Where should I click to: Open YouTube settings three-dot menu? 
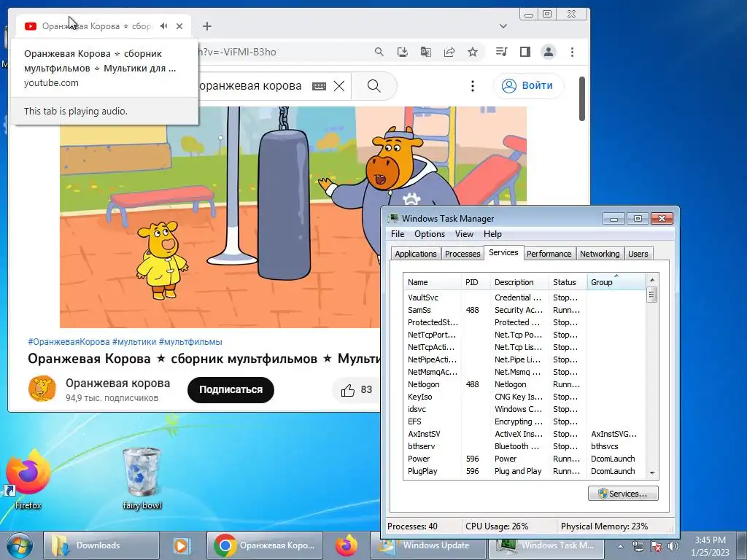coord(473,86)
